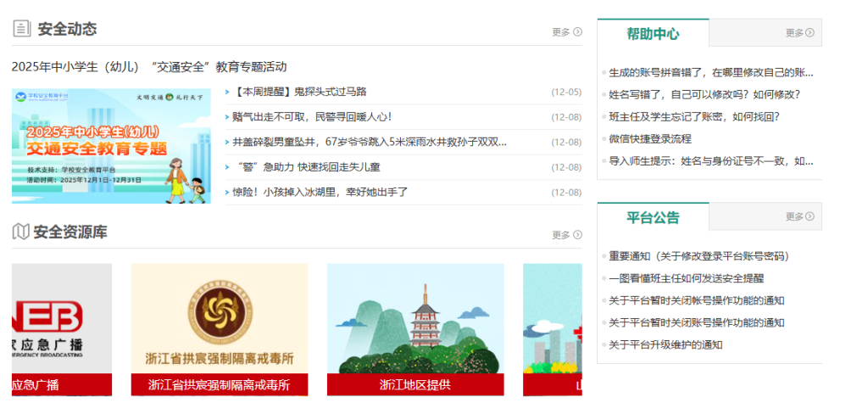Image resolution: width=868 pixels, height=403 pixels.
Task: Click the arrow icon beside 帮助中心 更多
Action: pos(810,33)
